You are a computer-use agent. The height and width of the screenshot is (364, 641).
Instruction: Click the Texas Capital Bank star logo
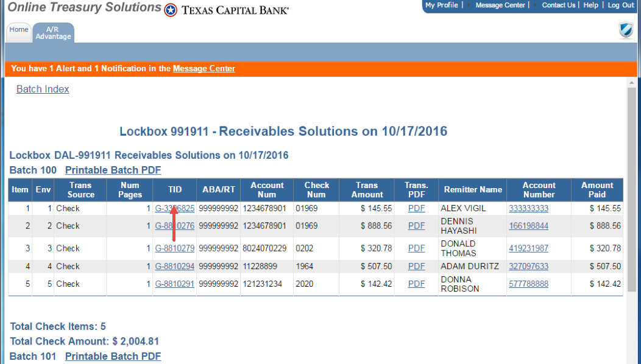tap(171, 10)
